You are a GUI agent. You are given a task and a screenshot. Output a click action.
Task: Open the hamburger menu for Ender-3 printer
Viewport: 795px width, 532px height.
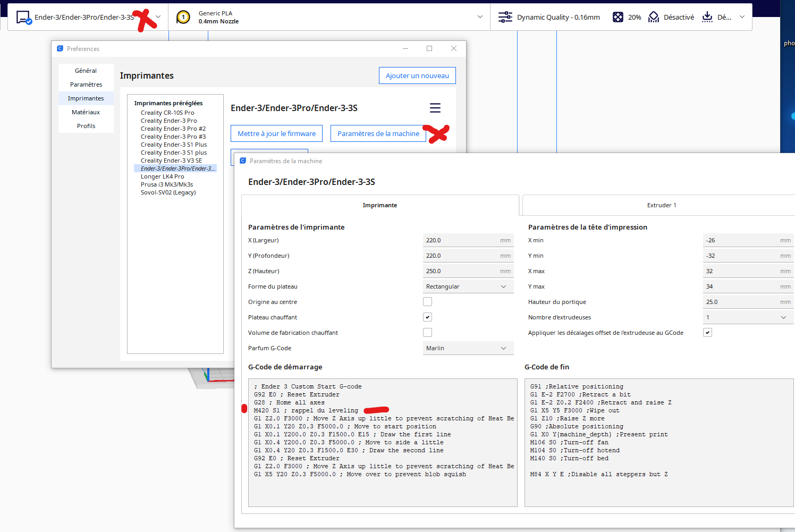point(435,108)
